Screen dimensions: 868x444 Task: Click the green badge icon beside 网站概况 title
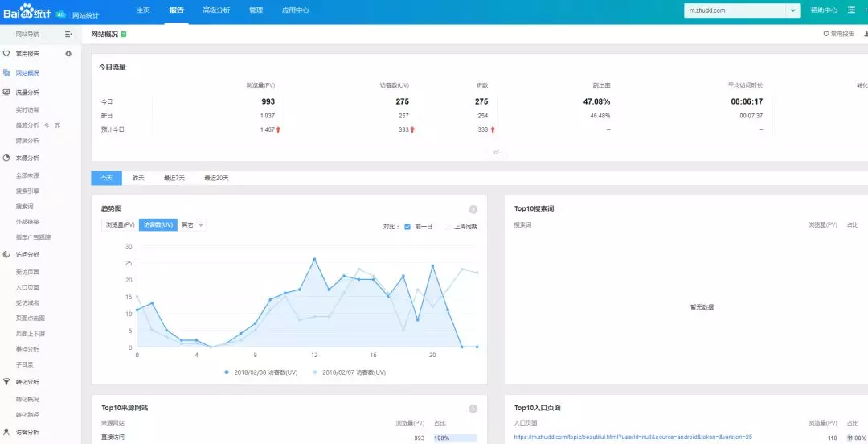click(x=124, y=35)
